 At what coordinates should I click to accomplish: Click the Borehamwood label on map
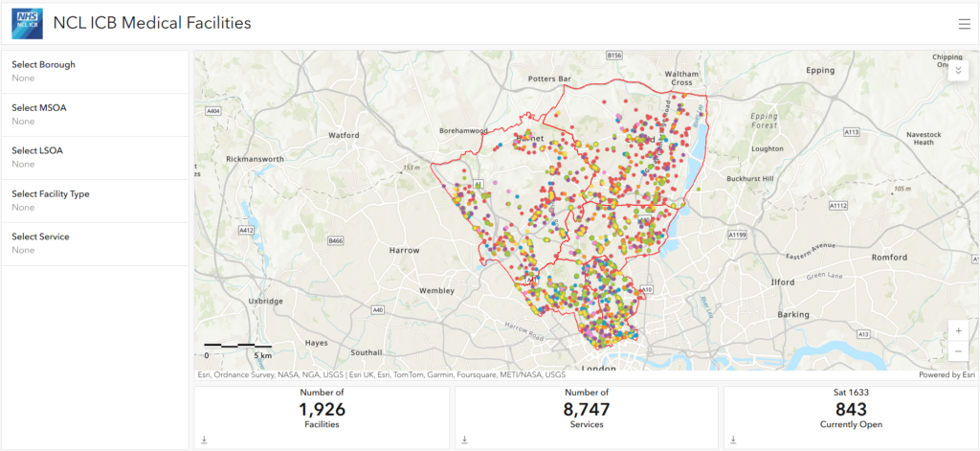tap(463, 131)
